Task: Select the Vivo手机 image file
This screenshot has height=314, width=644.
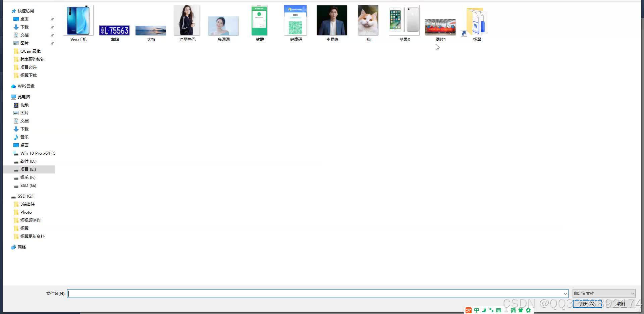Action: [78, 23]
